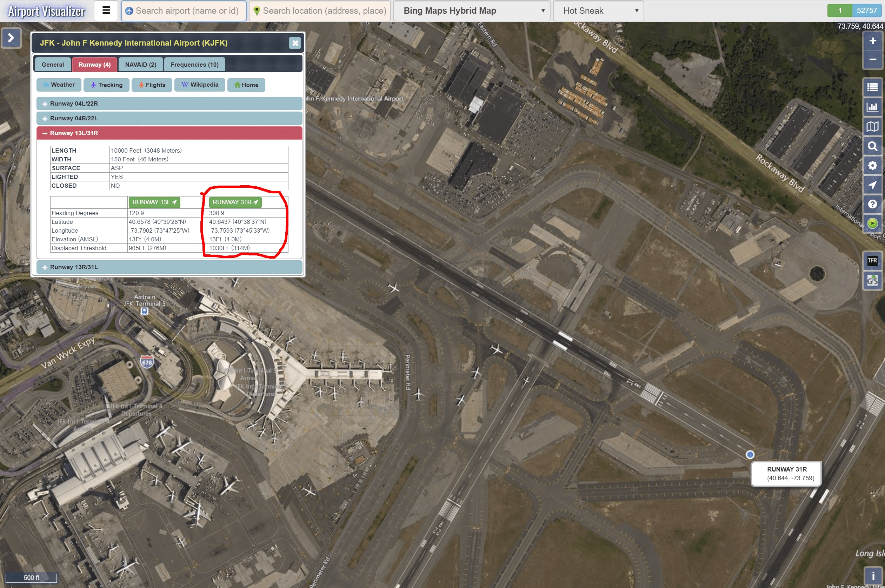This screenshot has height=588, width=885.
Task: Expand Runway 13R/31L section
Action: coord(169,267)
